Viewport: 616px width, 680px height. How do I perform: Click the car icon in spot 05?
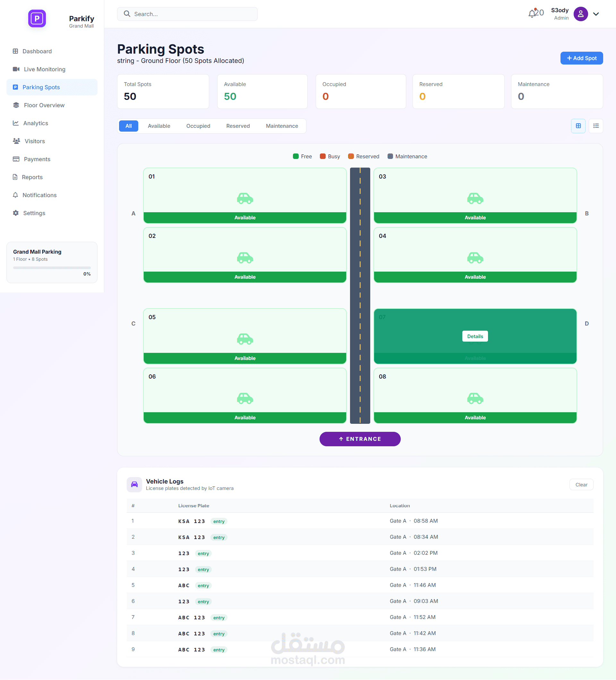coord(245,339)
